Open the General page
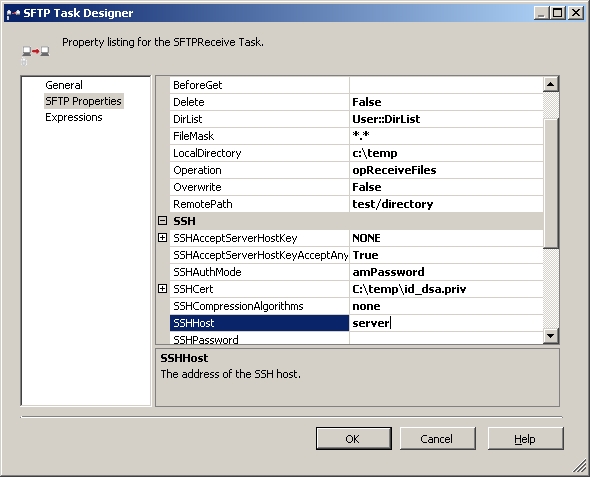The width and height of the screenshot is (590, 477). 64,85
